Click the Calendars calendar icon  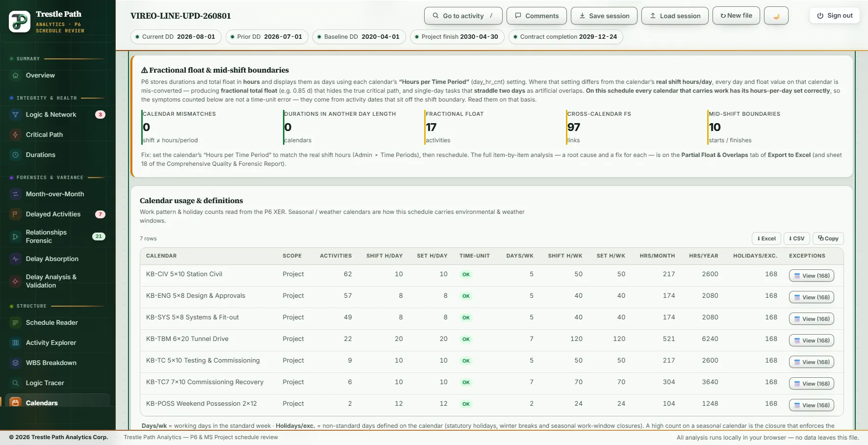pyautogui.click(x=15, y=403)
